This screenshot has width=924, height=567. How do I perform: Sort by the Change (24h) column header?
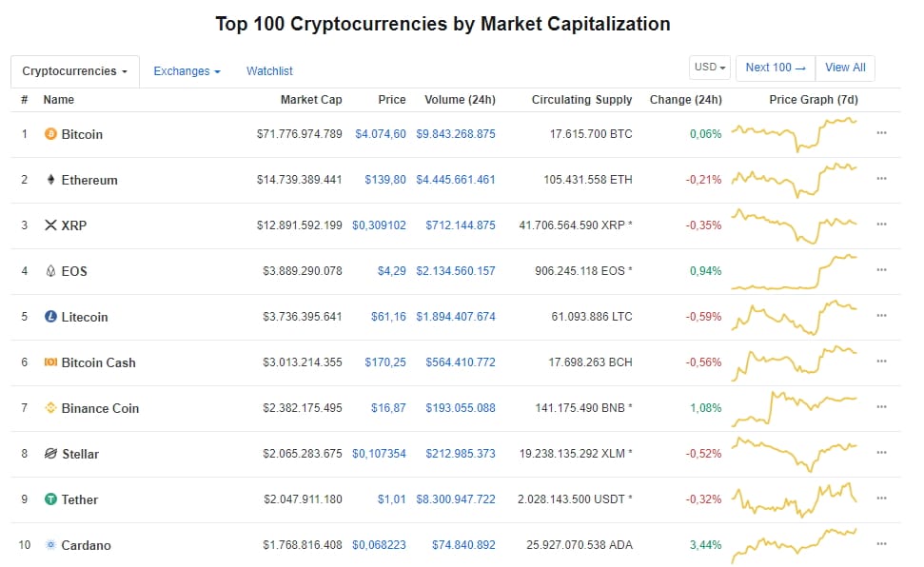point(685,100)
